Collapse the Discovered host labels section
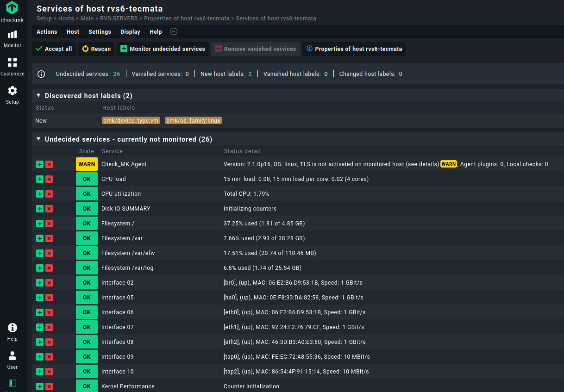564x392 pixels. click(38, 96)
